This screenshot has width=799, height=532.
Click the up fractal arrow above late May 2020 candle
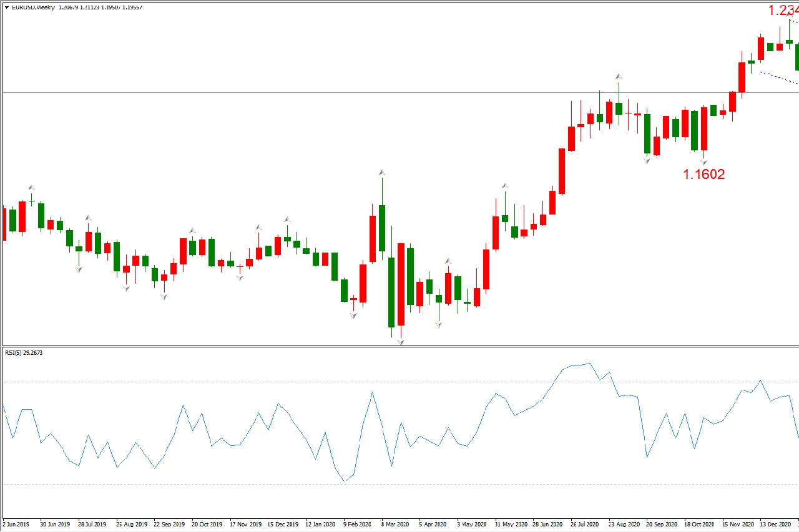[504, 185]
